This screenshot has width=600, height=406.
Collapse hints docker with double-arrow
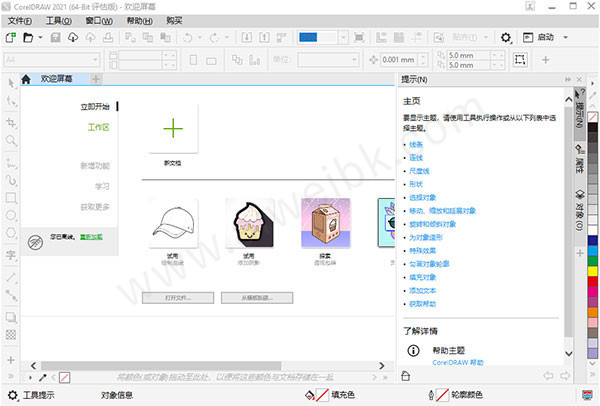pos(568,80)
